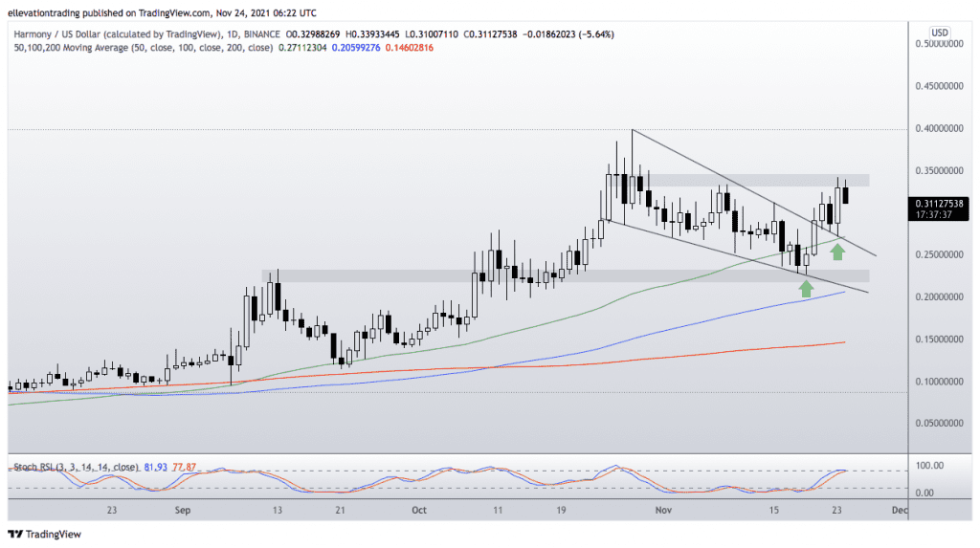Screen dimensions: 980x548
Task: Click the 50 MA value 0.27112304
Action: [x=302, y=48]
